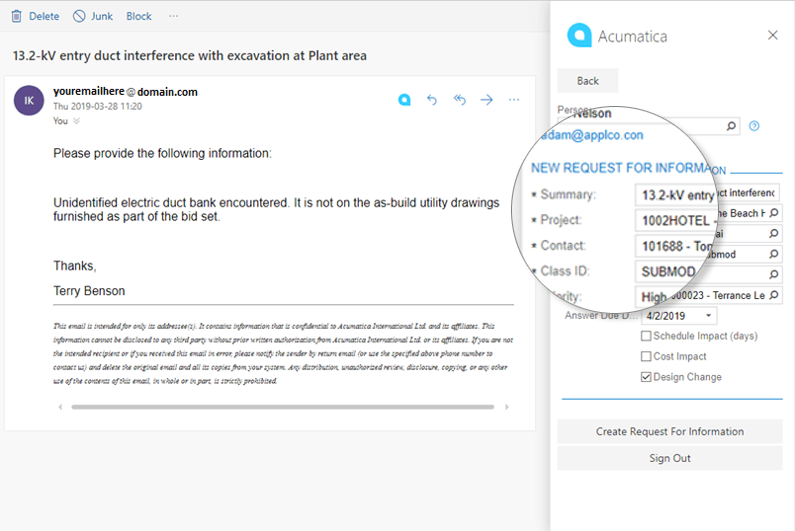The width and height of the screenshot is (795, 531).
Task: Edit the Summary field
Action: (x=707, y=194)
